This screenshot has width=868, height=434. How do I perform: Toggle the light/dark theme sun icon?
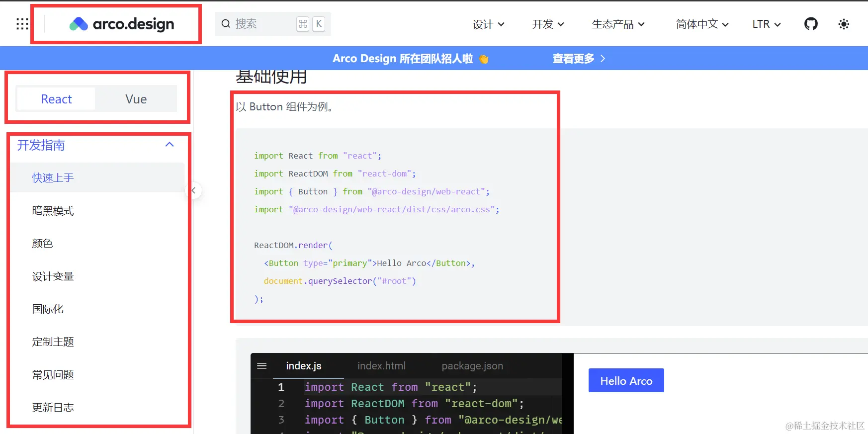(x=844, y=24)
